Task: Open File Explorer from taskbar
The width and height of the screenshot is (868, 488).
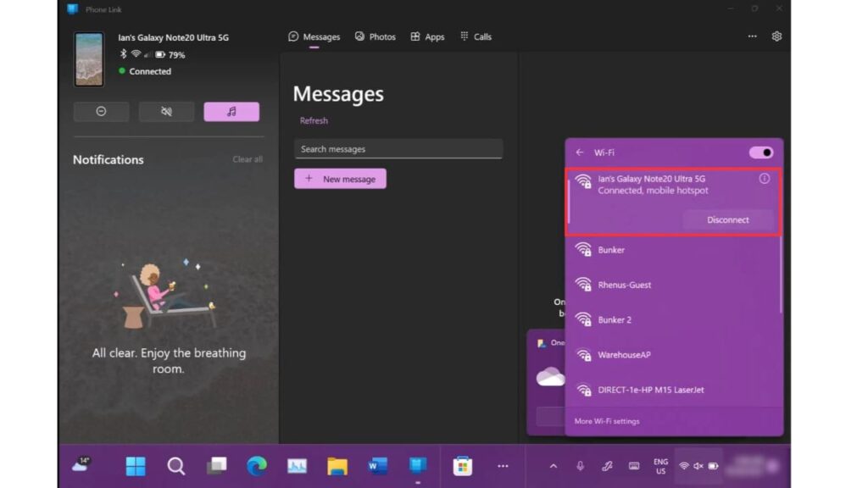Action: 337,467
